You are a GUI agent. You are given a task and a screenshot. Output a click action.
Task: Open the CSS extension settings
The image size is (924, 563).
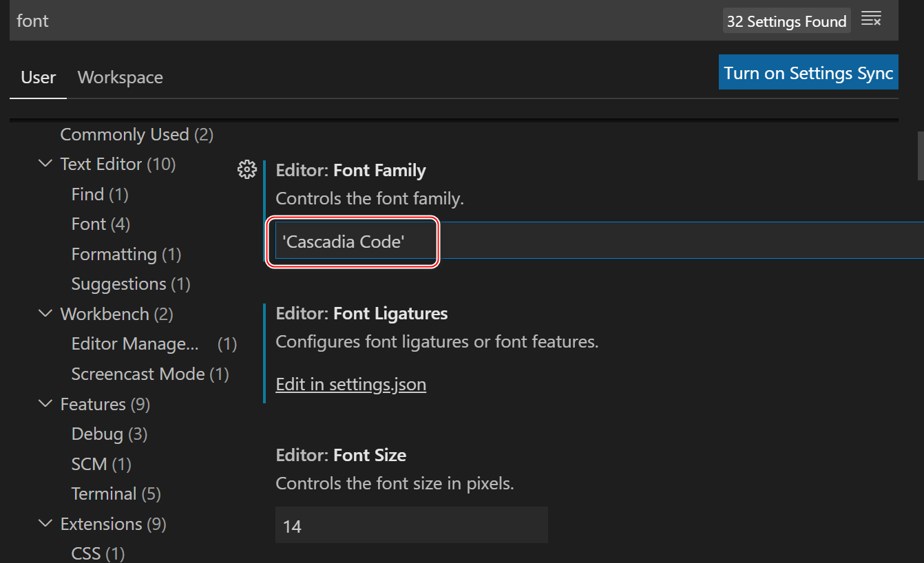pyautogui.click(x=98, y=553)
